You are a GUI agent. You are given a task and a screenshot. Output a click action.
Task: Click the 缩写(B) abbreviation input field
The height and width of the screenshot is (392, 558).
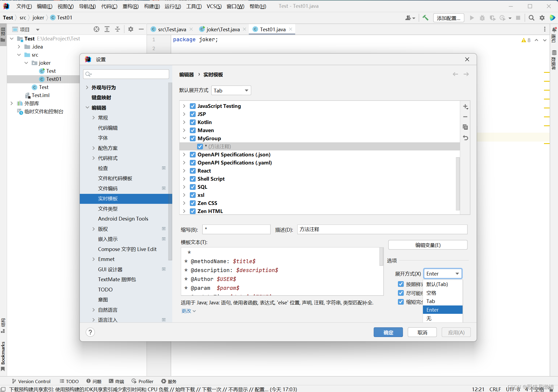pos(236,229)
